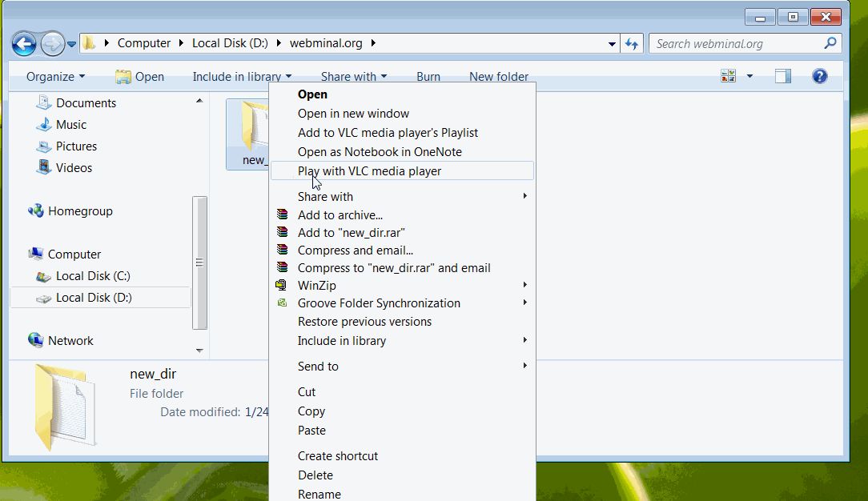This screenshot has width=868, height=501.
Task: Click the Back navigation arrow
Action: (x=24, y=44)
